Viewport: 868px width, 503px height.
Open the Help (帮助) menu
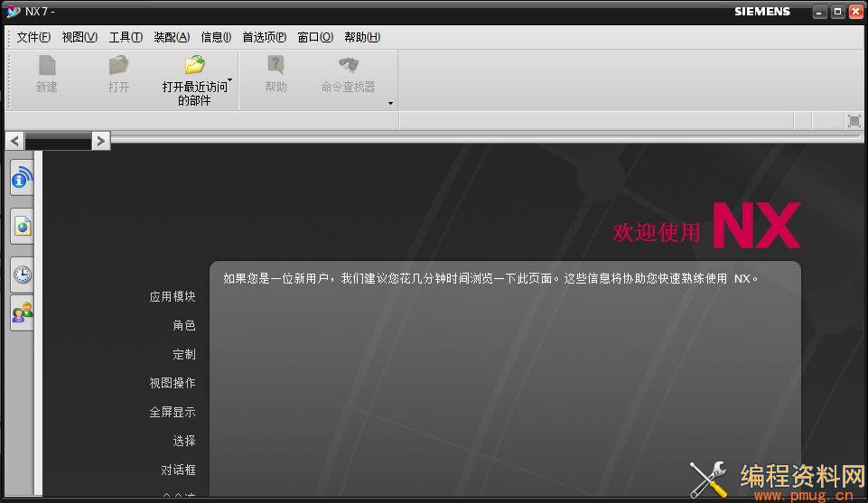(362, 37)
